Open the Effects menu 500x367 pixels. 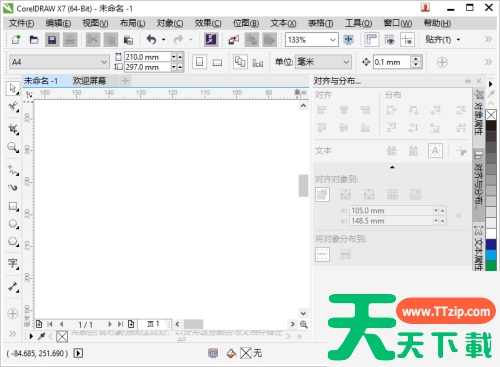point(208,23)
